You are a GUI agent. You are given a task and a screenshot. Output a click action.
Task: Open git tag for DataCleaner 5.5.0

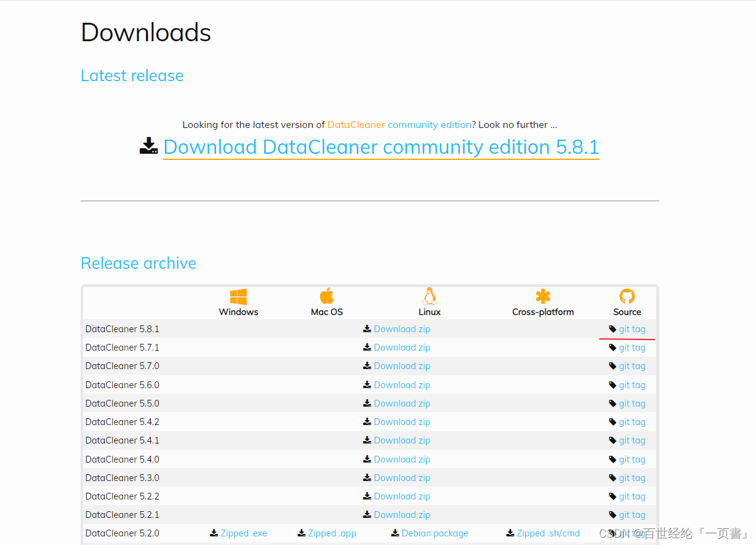click(x=632, y=404)
